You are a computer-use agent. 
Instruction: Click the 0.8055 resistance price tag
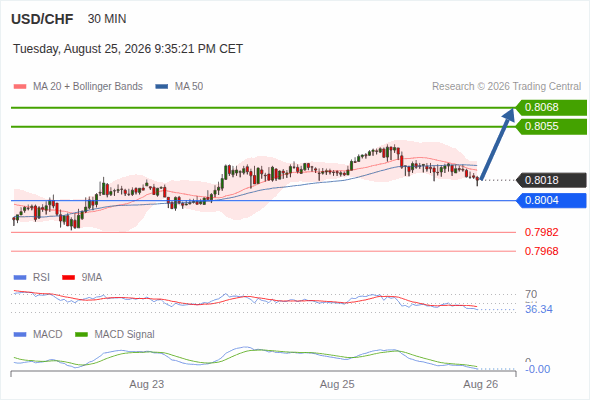click(551, 126)
